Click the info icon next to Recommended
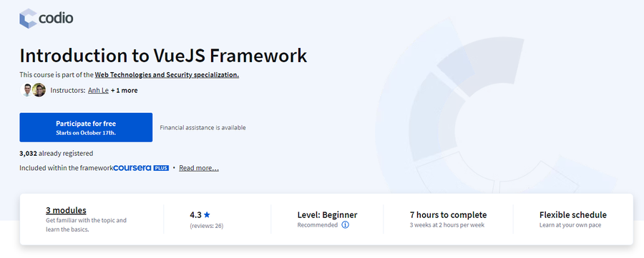The width and height of the screenshot is (644, 258). 346,225
